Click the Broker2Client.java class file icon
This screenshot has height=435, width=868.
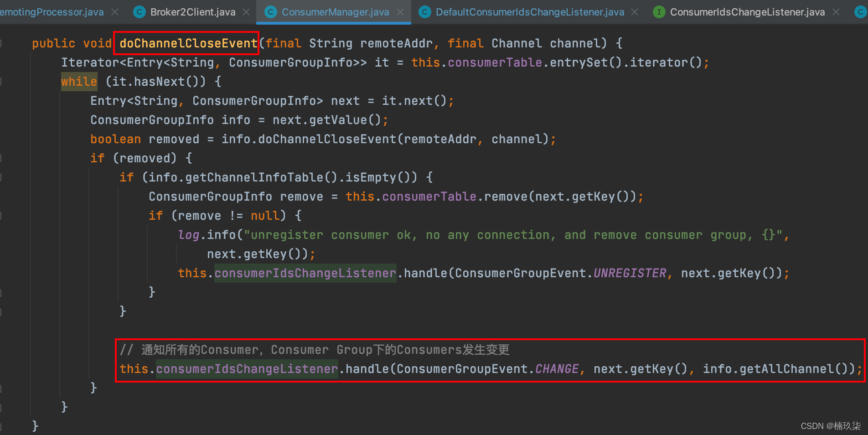pyautogui.click(x=139, y=12)
